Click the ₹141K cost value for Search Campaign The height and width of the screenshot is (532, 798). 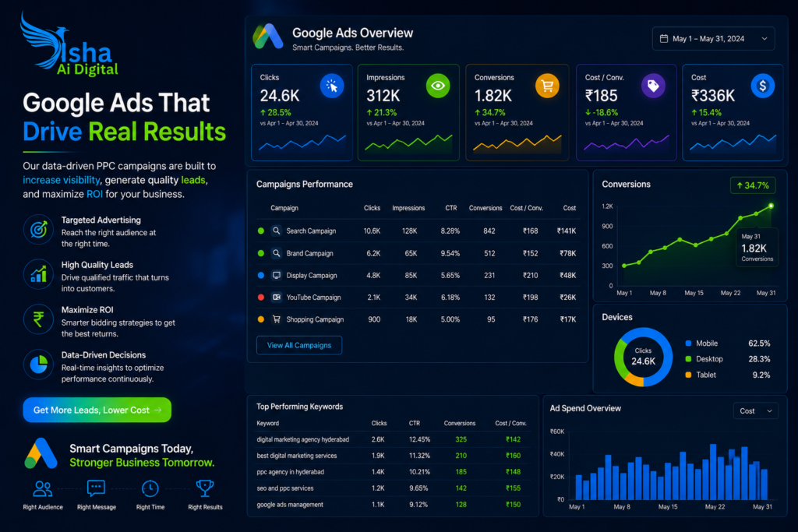click(x=567, y=231)
